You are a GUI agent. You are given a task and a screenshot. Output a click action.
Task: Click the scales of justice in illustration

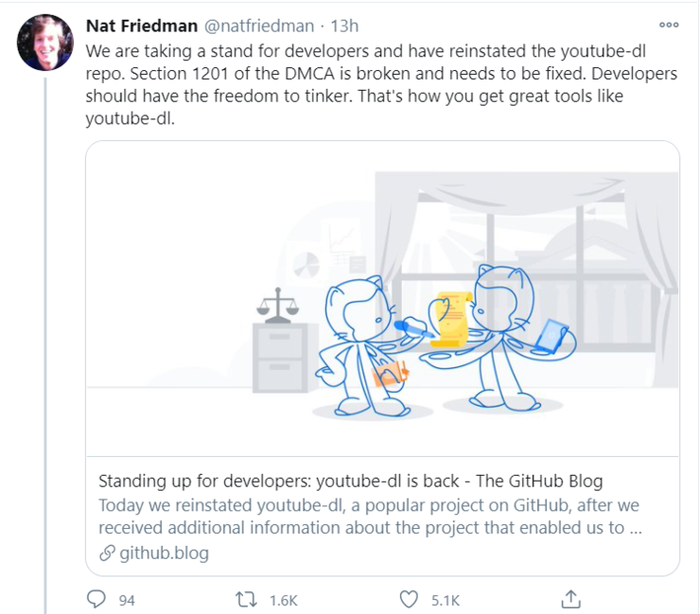click(278, 305)
